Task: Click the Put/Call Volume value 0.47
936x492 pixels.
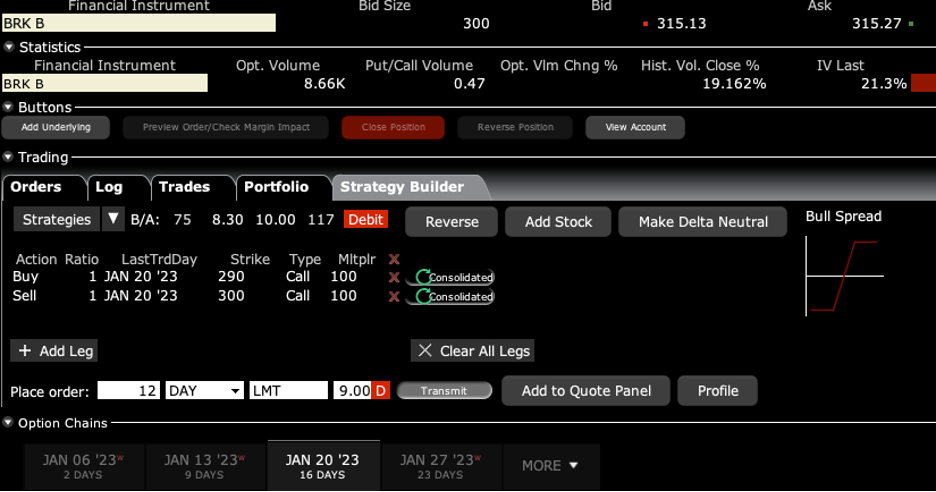Action: coord(469,84)
